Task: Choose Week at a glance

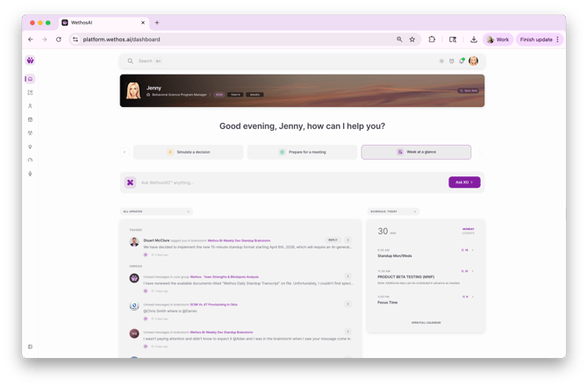Action: click(x=416, y=152)
